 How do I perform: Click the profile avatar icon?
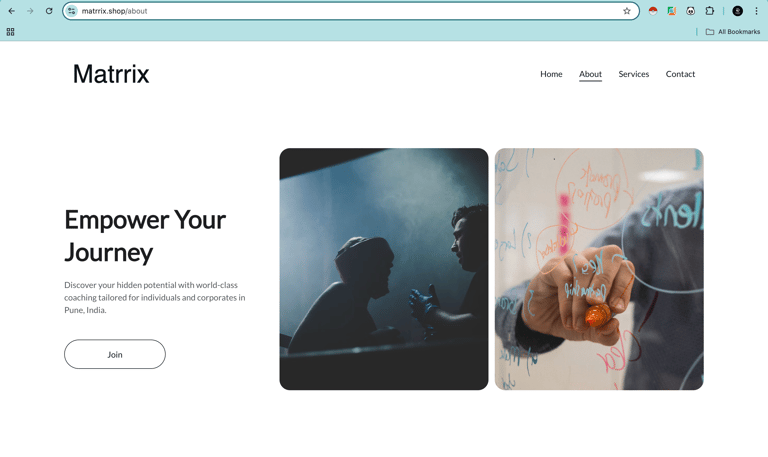coord(738,11)
